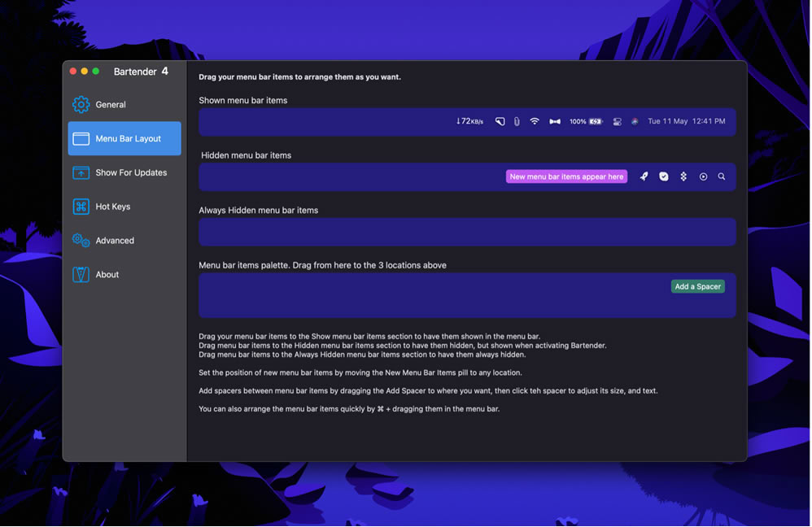Click the General gear icon

tap(81, 105)
